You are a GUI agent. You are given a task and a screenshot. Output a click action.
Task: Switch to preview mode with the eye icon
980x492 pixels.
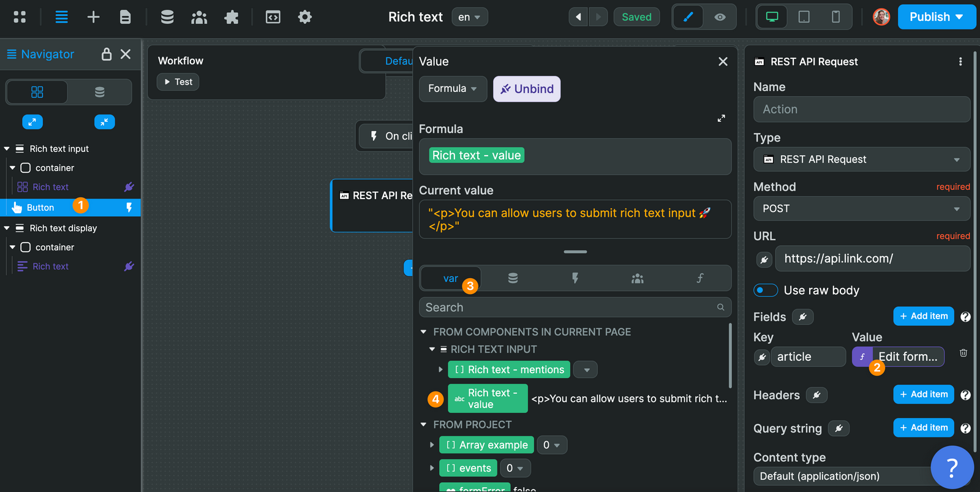pos(720,17)
